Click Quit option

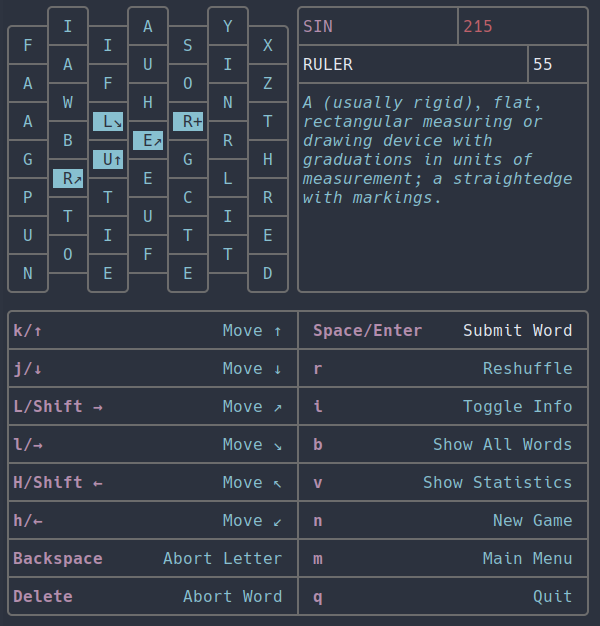pyautogui.click(x=552, y=597)
